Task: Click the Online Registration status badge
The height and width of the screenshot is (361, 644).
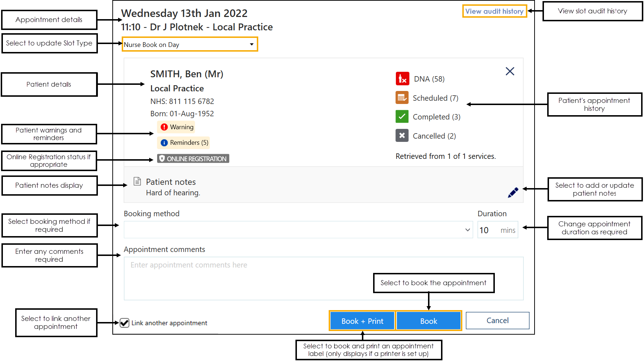Action: (193, 159)
